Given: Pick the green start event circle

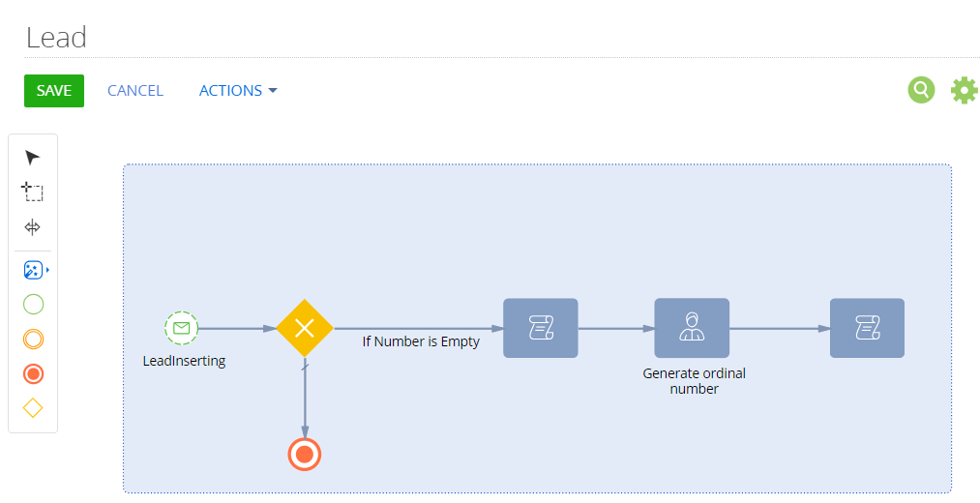Looking at the screenshot, I should tap(33, 305).
